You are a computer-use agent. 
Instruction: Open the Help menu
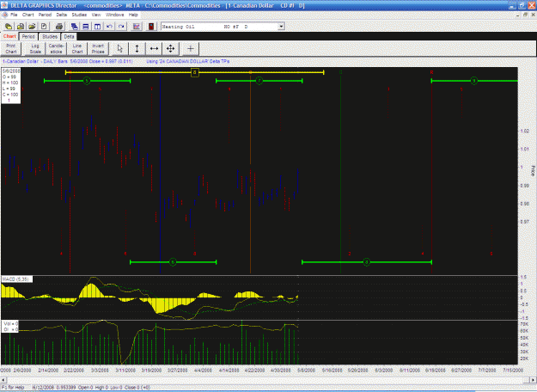(133, 15)
